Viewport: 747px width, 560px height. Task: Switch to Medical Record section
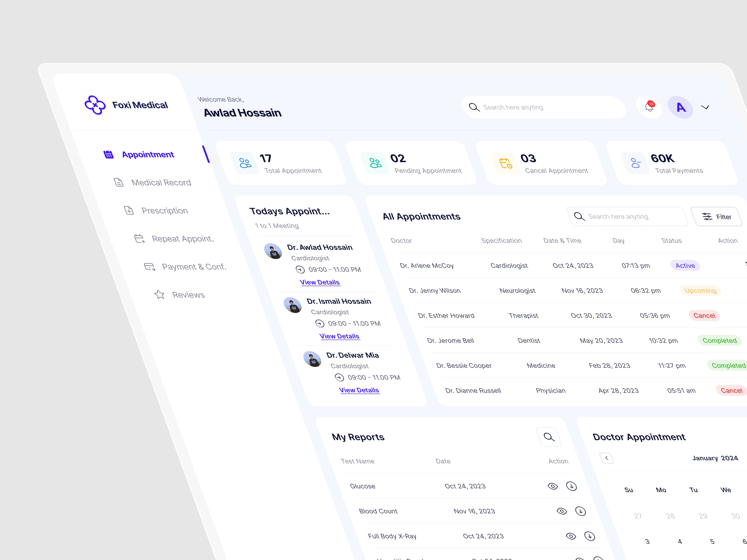coord(161,182)
